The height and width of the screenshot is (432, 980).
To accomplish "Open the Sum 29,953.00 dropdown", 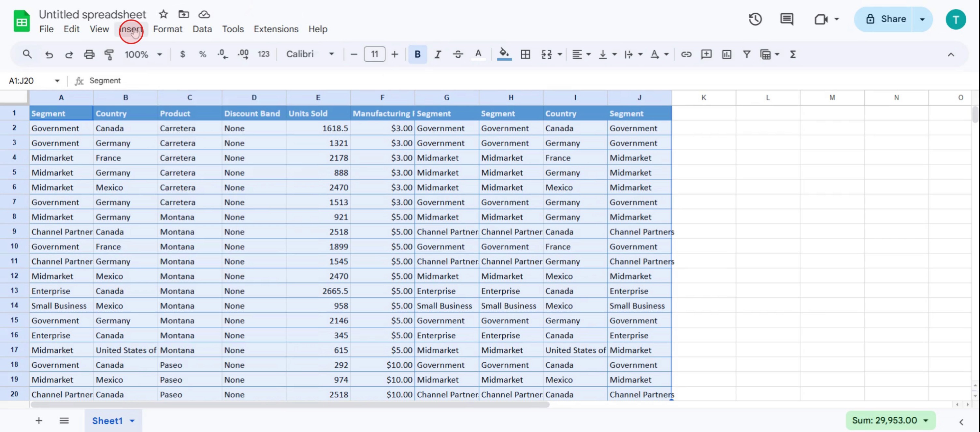I will 890,420.
